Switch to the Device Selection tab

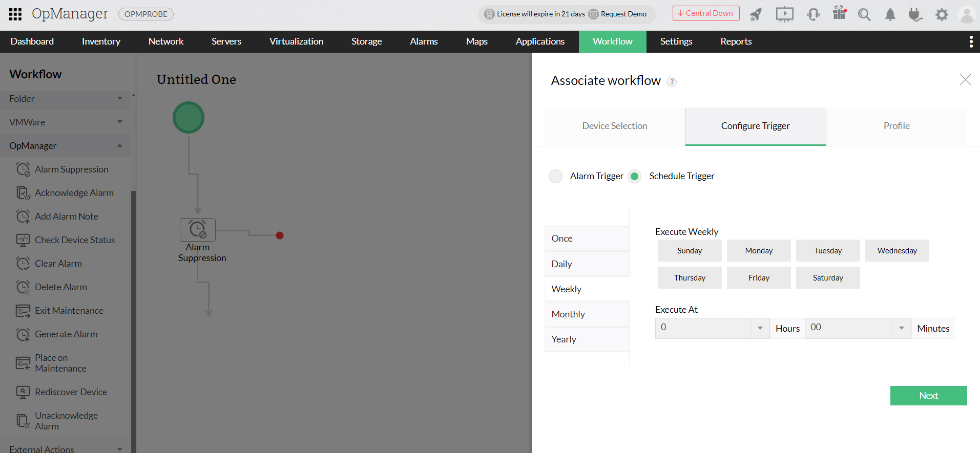615,126
